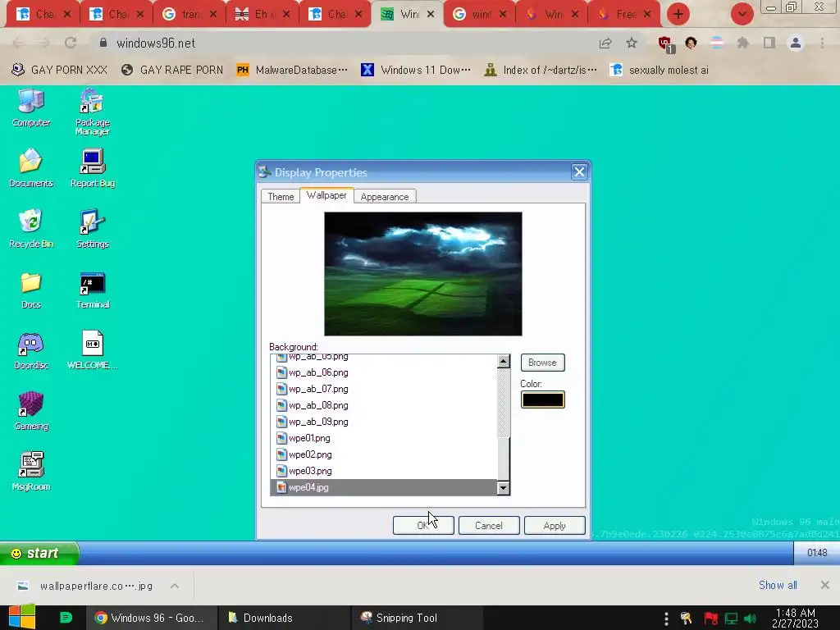Select wp_ab_06.png in background list
The height and width of the screenshot is (630, 840).
click(384, 372)
